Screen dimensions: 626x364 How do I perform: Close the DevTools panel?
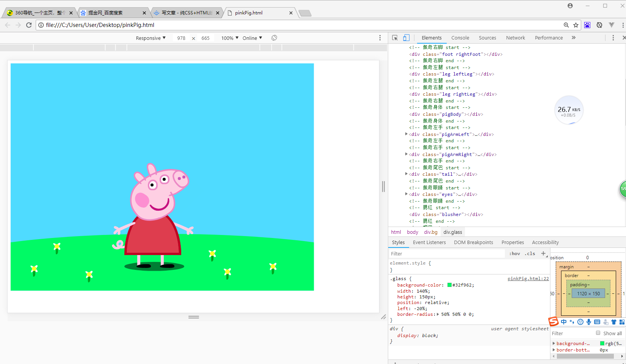[x=624, y=38]
